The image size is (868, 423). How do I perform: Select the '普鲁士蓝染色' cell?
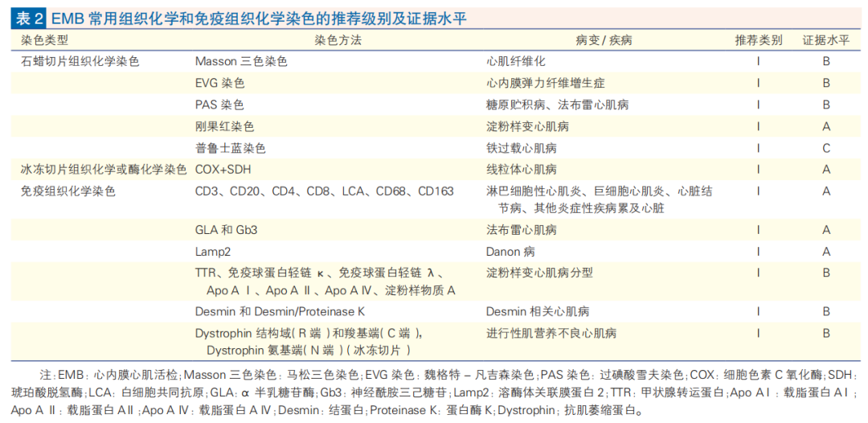231,148
